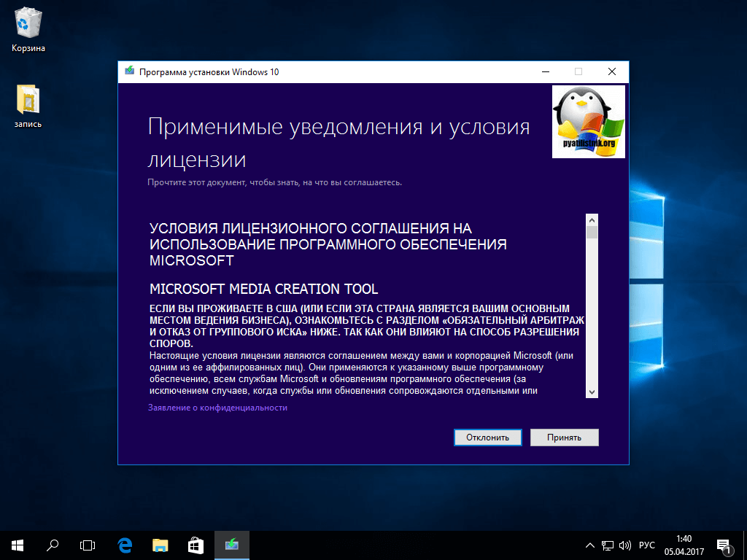Image resolution: width=747 pixels, height=560 pixels.
Task: Click 'УСЛОВИЯ ЛИЦЕНЗИОННОГО СОГЛАШЕНИЯ' heading text
Action: click(x=328, y=244)
